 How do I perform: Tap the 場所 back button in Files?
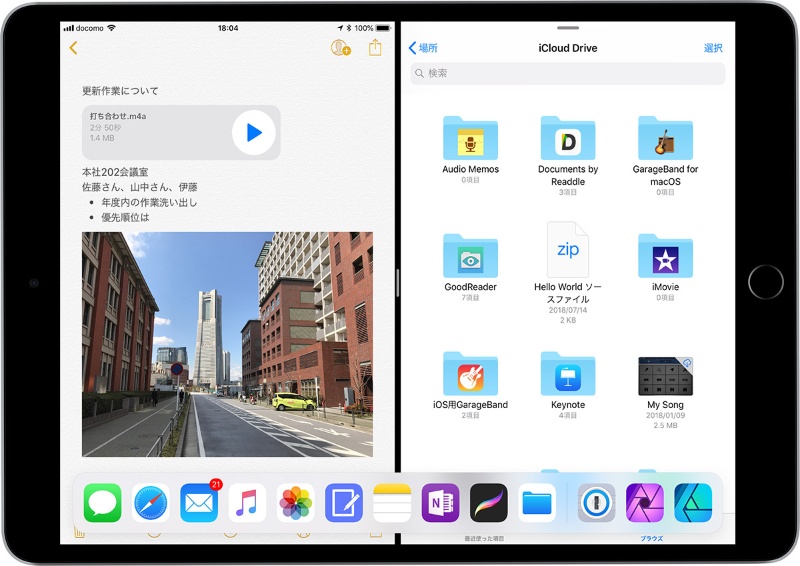pyautogui.click(x=422, y=48)
